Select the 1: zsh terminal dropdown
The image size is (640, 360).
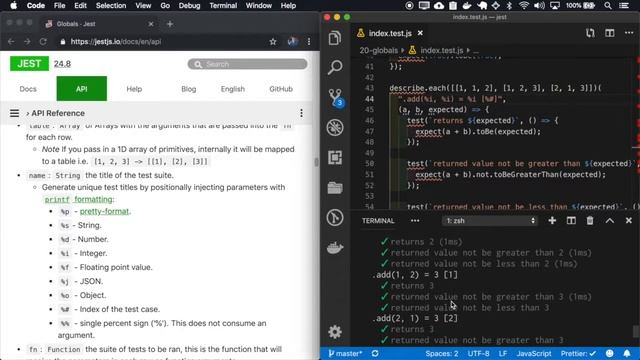click(490, 221)
